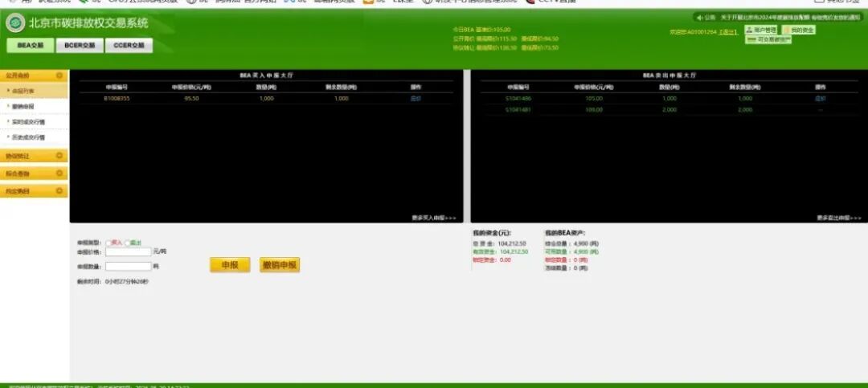Expand the fourth yellow sidebar section
Viewport: 868px width, 388px height.
click(x=34, y=191)
